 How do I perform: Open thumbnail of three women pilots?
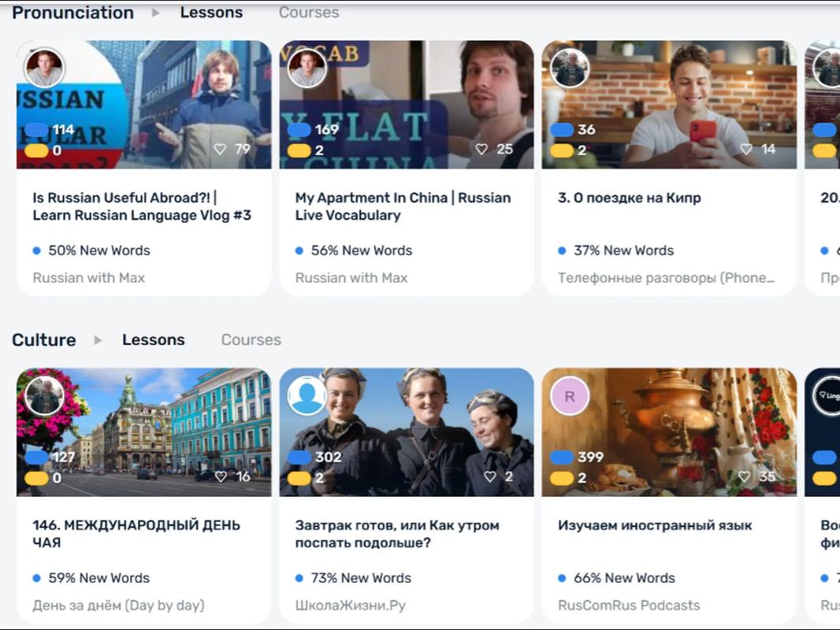coord(407,432)
